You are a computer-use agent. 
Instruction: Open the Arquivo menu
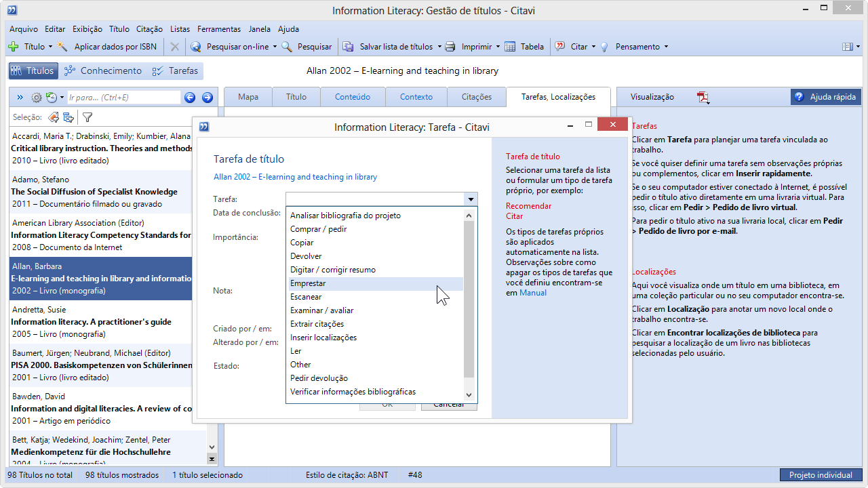[24, 29]
